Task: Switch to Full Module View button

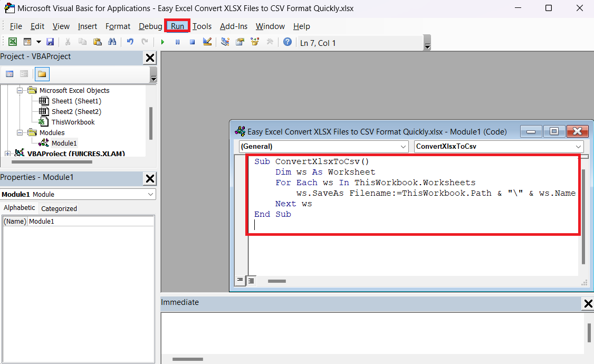Action: [251, 281]
